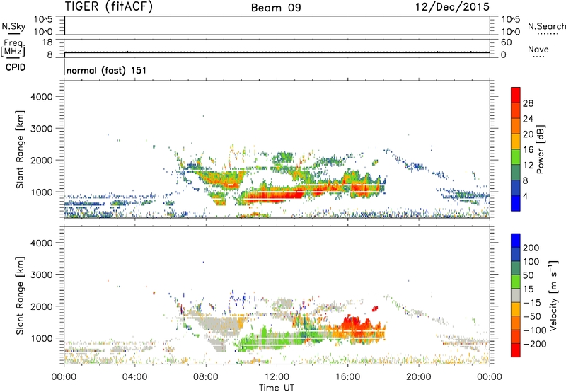This screenshot has height=392, width=566.
Task: Click Slant Range [km] label of power panel
Action: point(20,149)
